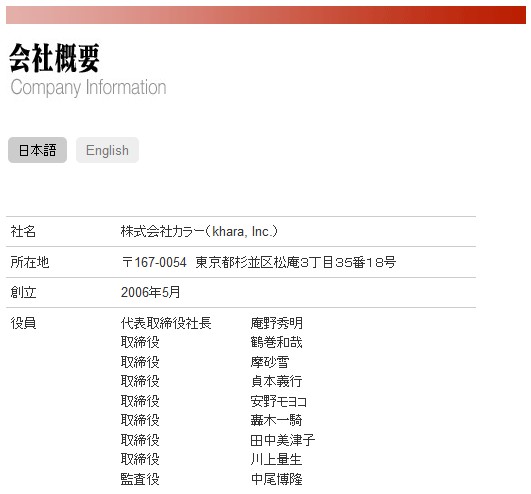Image resolution: width=531 pixels, height=494 pixels.
Task: Click the name 庵野秀明
Action: [x=277, y=323]
